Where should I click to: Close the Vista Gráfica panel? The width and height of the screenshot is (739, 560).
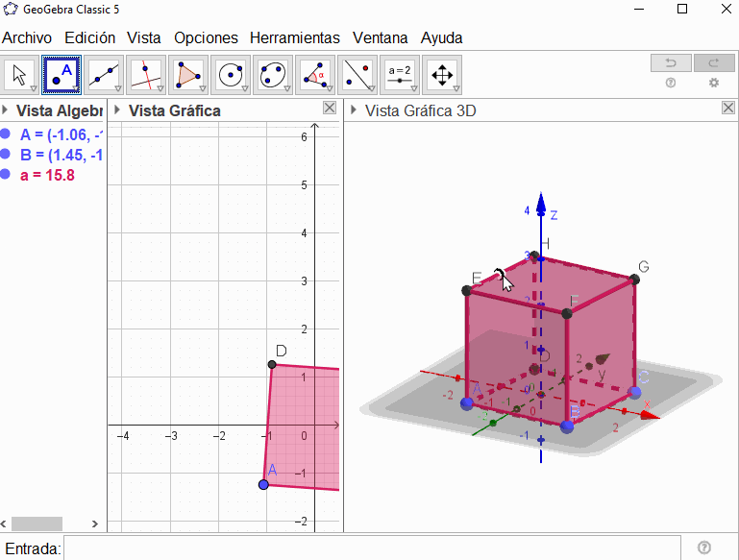click(330, 108)
